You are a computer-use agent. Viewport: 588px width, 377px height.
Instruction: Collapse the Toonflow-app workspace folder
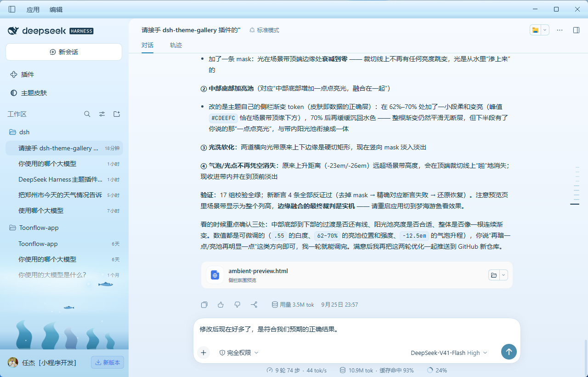click(x=64, y=228)
